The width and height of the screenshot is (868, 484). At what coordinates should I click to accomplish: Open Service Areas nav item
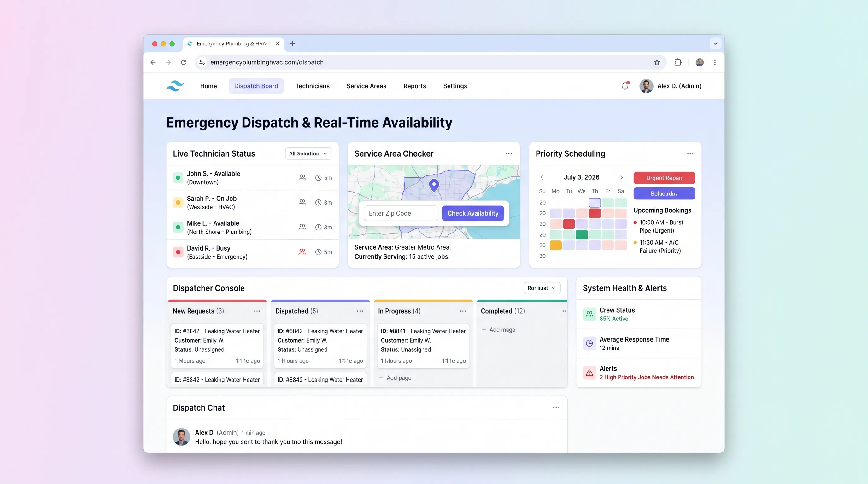[x=366, y=86]
